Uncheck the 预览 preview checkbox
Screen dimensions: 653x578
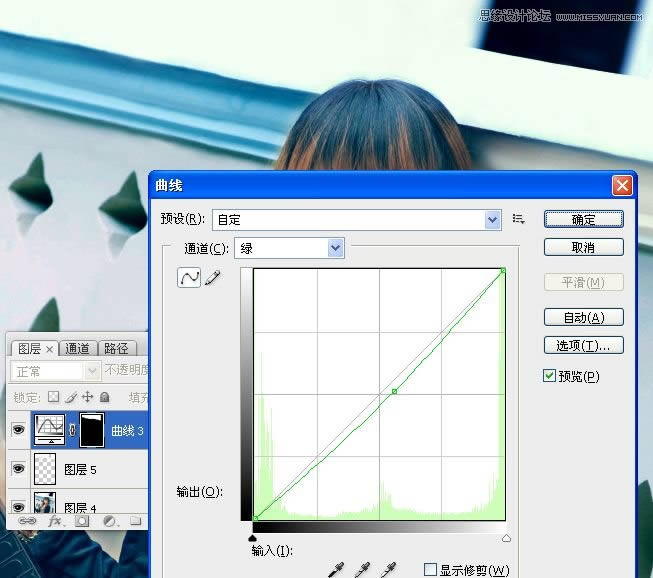[x=549, y=376]
